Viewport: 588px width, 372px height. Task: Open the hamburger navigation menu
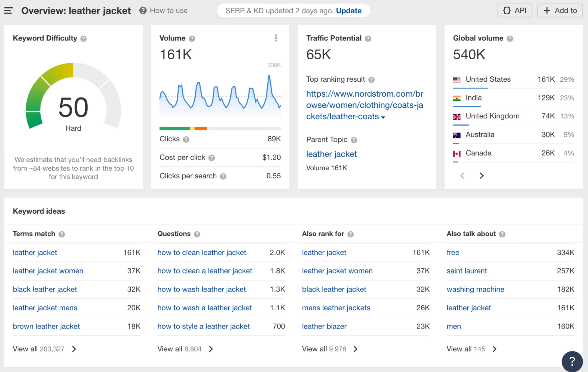pos(8,10)
